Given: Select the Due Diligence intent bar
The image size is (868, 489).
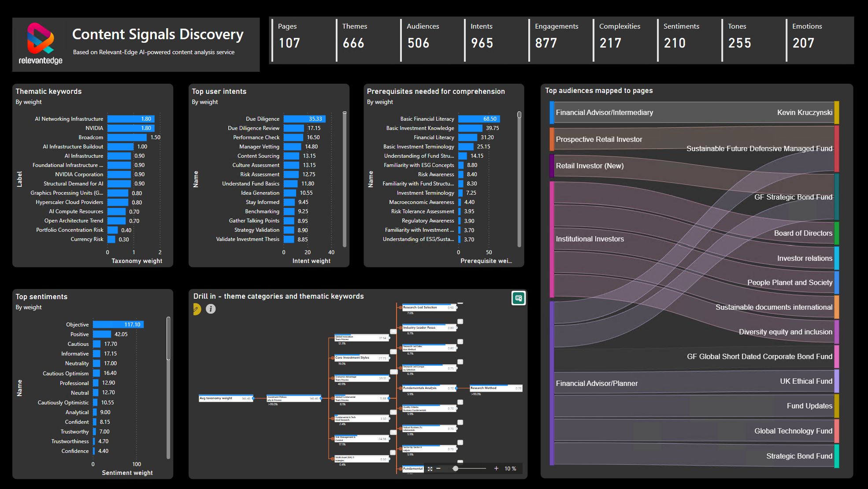Looking at the screenshot, I should coord(305,119).
